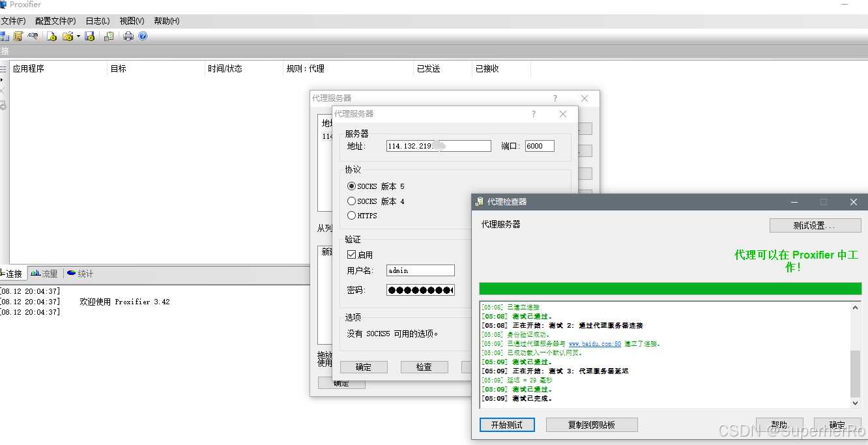
Task: Click 规则:代理 column header
Action: click(x=348, y=68)
